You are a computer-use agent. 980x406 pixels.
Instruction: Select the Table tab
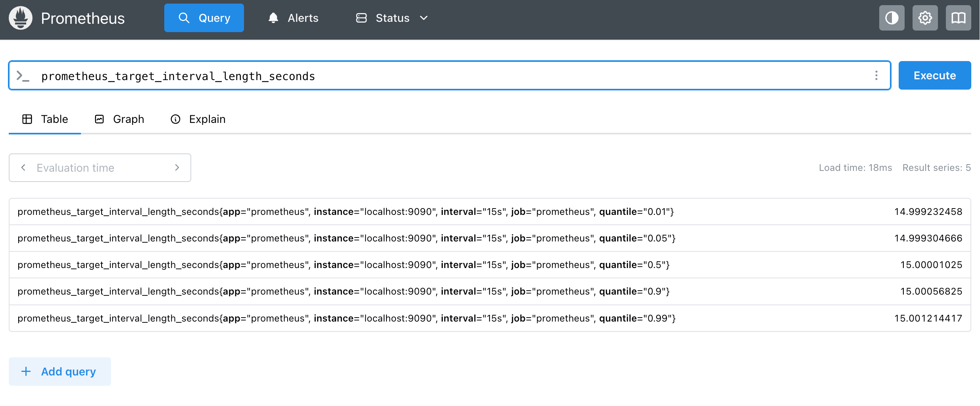[45, 119]
